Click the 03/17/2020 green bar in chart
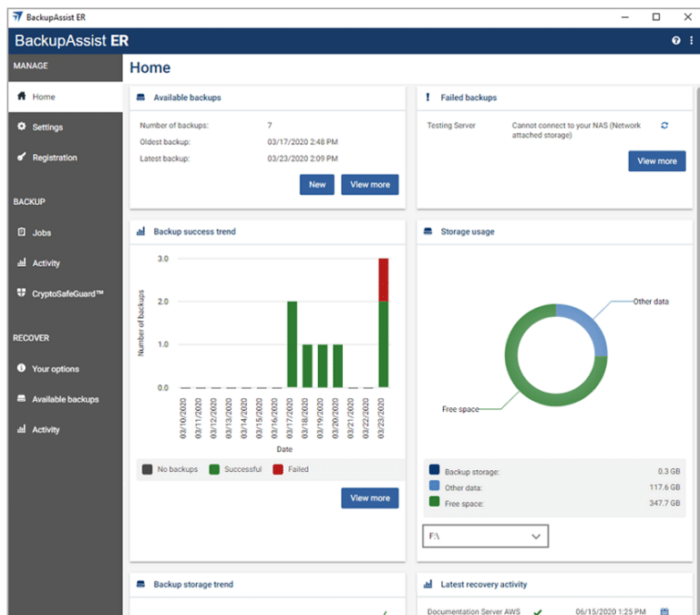Image resolution: width=700 pixels, height=615 pixels. tap(292, 344)
